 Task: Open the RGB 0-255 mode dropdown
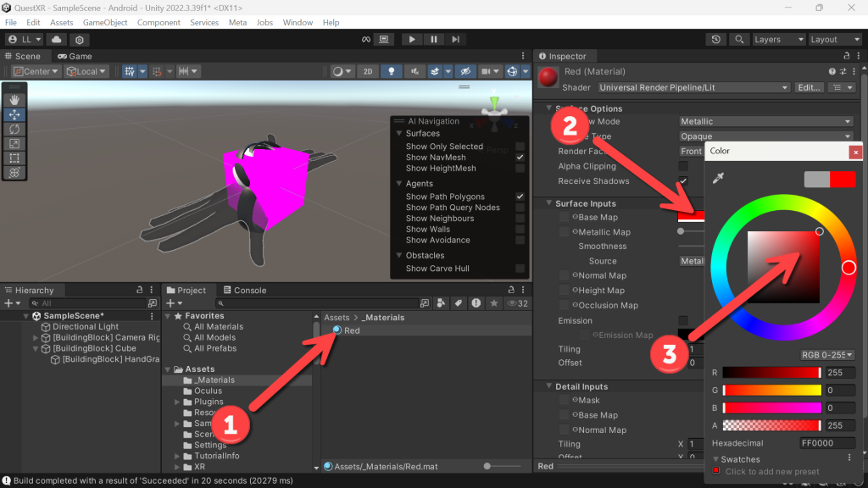click(827, 355)
